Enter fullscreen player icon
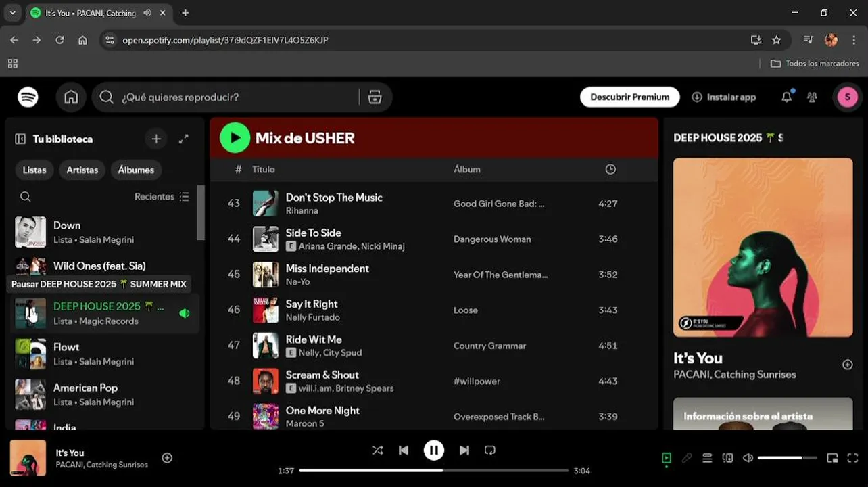868x487 pixels. tap(852, 458)
